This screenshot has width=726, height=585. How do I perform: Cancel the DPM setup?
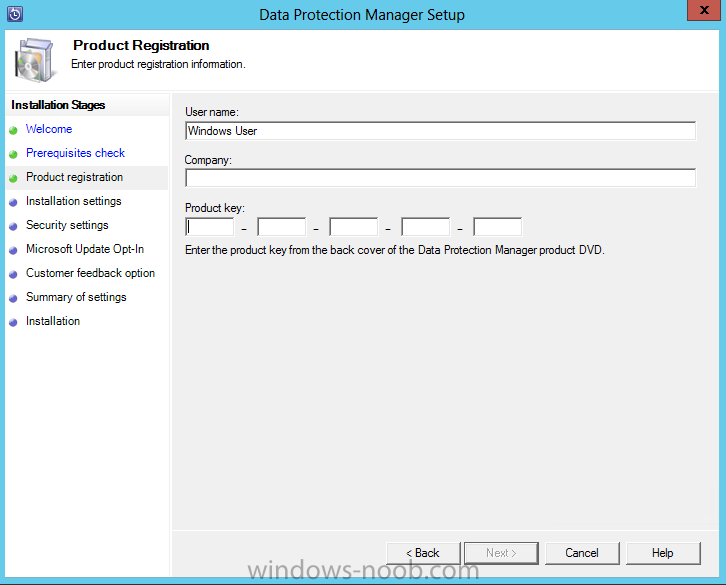[x=582, y=553]
